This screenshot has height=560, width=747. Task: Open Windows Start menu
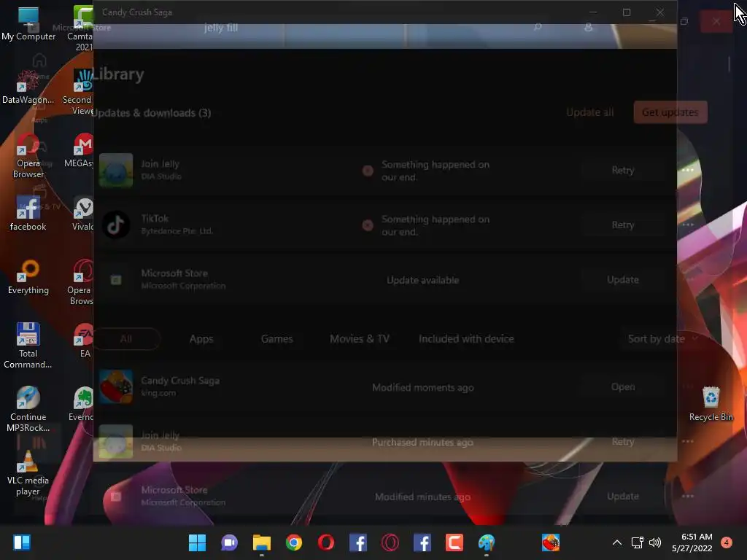(x=197, y=542)
